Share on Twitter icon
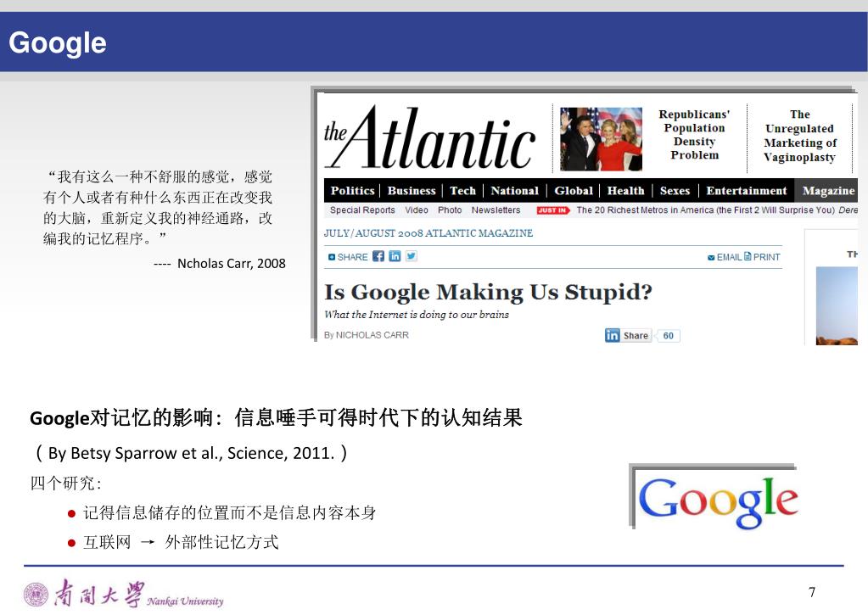The width and height of the screenshot is (868, 615). pyautogui.click(x=412, y=256)
